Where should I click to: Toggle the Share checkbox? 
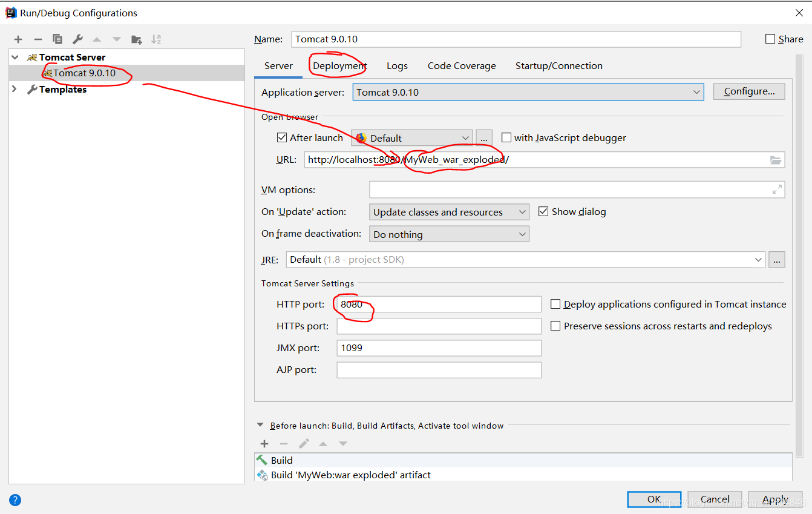point(770,39)
